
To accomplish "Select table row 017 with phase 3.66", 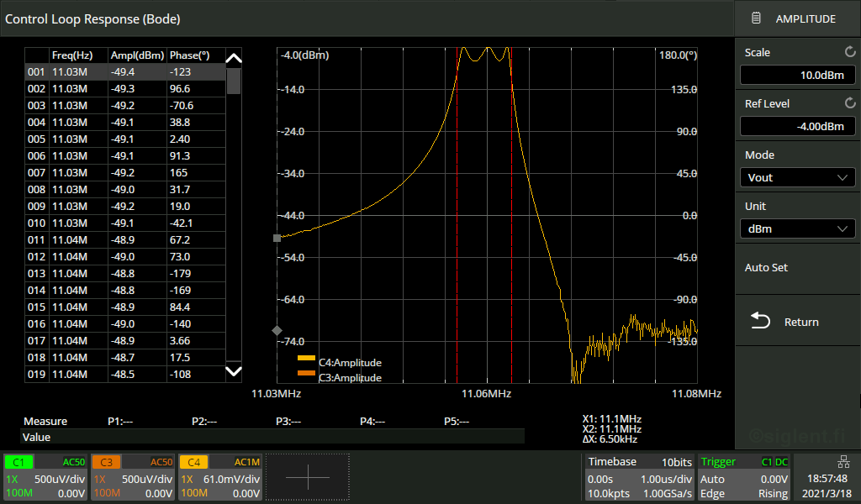I will 125,340.
